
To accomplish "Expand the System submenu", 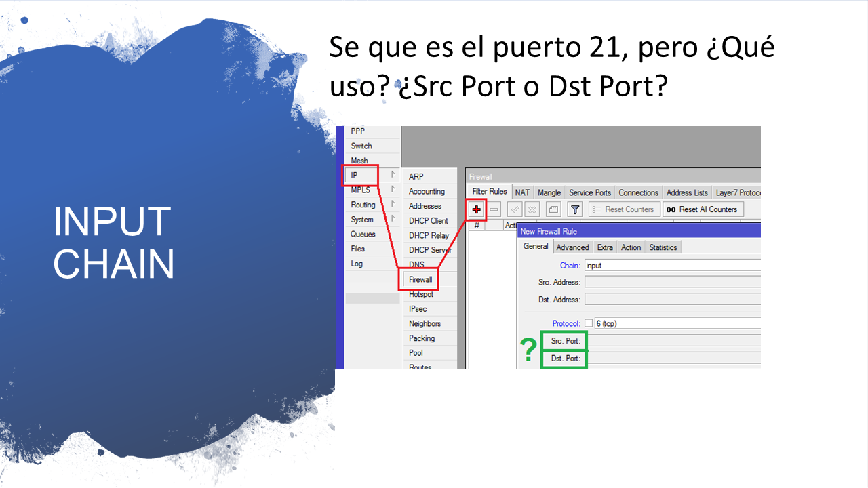I will click(x=393, y=219).
